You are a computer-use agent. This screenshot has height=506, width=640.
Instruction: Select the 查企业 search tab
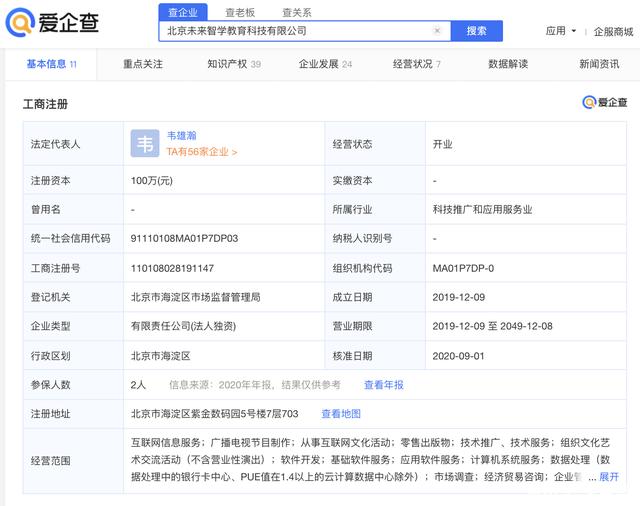click(183, 12)
